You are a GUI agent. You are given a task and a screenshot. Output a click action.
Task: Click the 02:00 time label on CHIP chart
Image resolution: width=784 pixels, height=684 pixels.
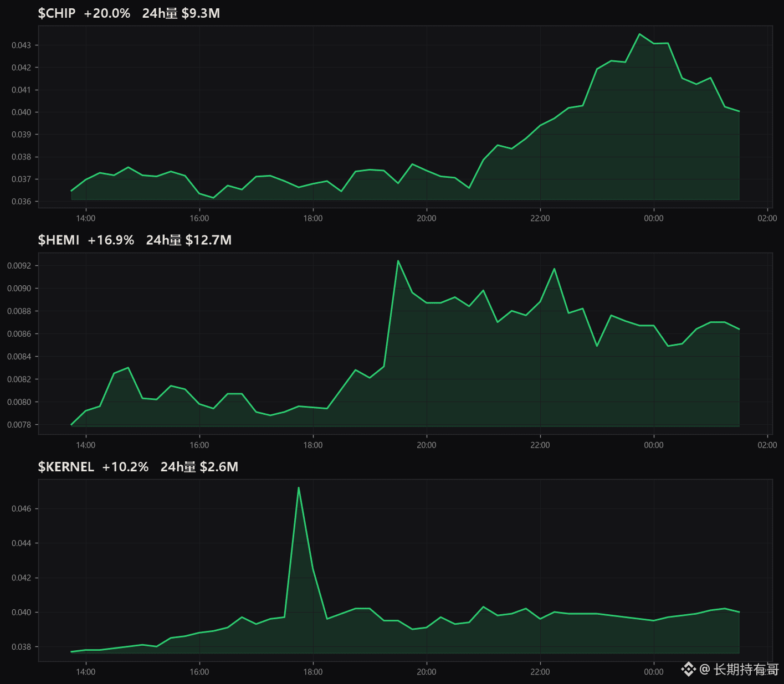coord(767,218)
